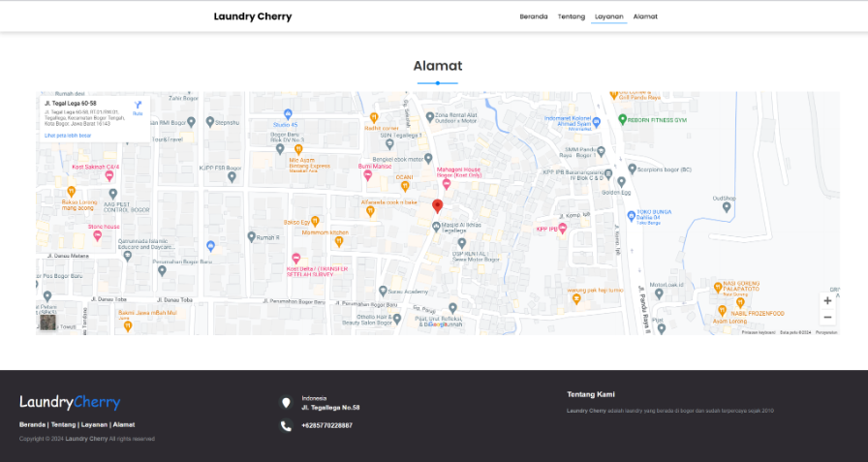Open Layanan link in the footer
The height and width of the screenshot is (462, 868).
(x=94, y=425)
